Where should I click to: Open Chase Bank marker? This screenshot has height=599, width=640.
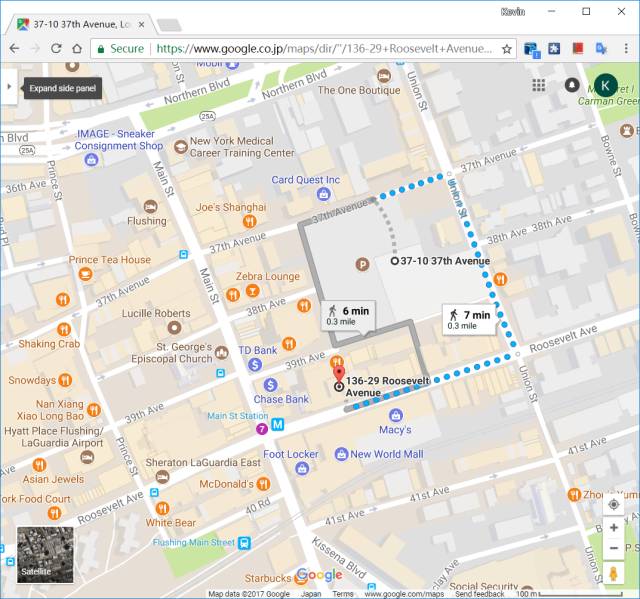270,384
